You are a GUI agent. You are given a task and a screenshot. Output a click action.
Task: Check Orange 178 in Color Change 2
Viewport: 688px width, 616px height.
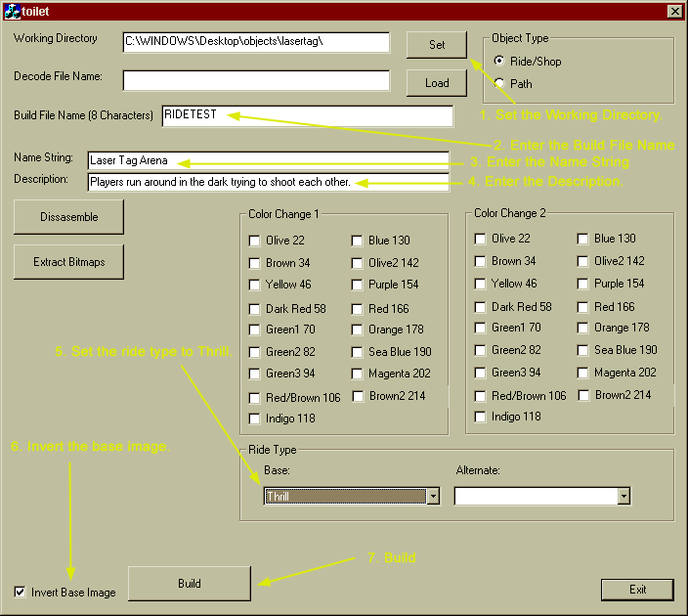point(582,328)
